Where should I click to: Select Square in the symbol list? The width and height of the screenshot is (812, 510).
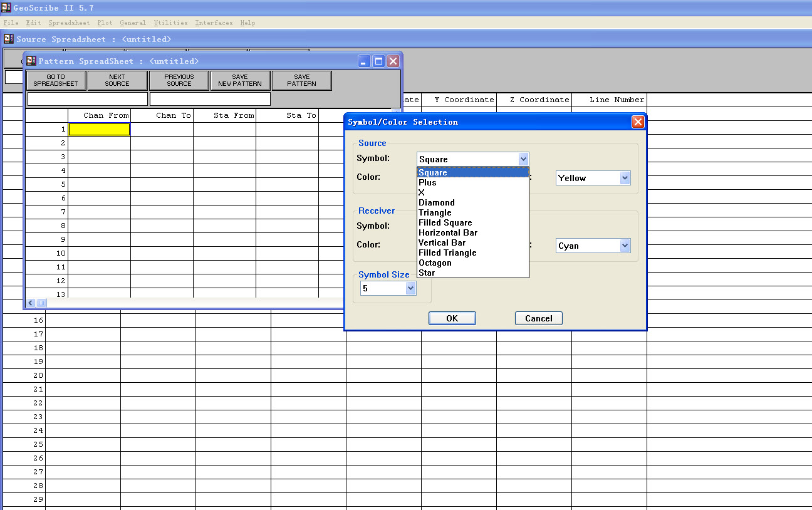[x=473, y=172]
